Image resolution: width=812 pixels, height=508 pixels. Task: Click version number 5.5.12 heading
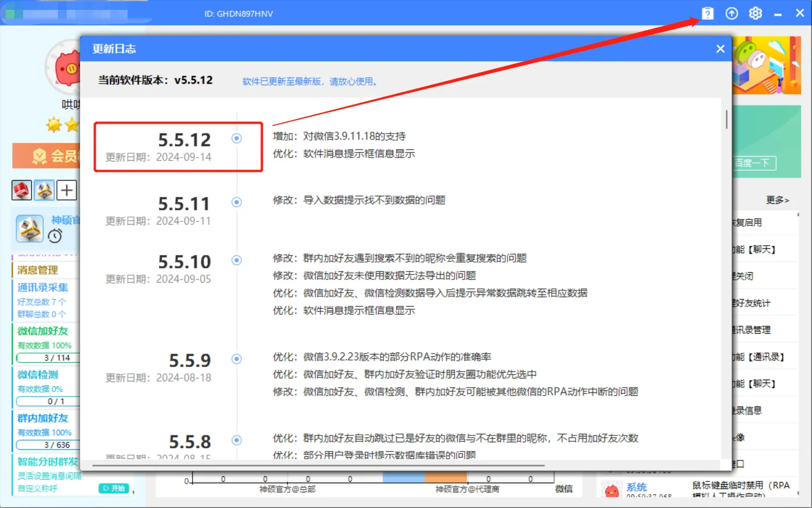pyautogui.click(x=185, y=140)
